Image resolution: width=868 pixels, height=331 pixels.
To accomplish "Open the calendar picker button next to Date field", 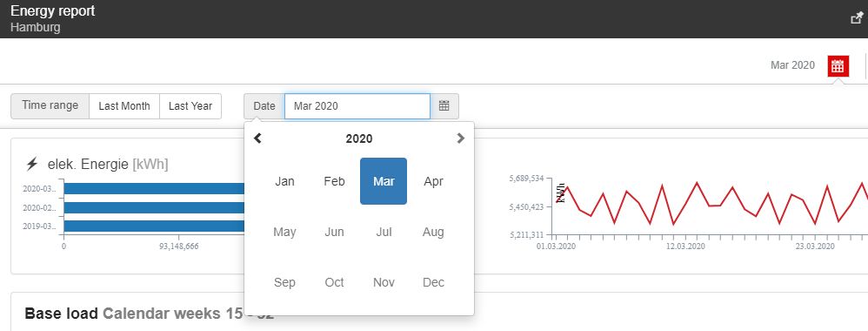I will pyautogui.click(x=444, y=106).
